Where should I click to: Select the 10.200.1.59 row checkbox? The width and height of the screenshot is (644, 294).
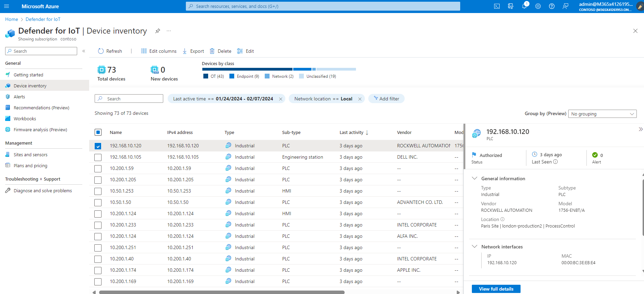[x=98, y=169]
